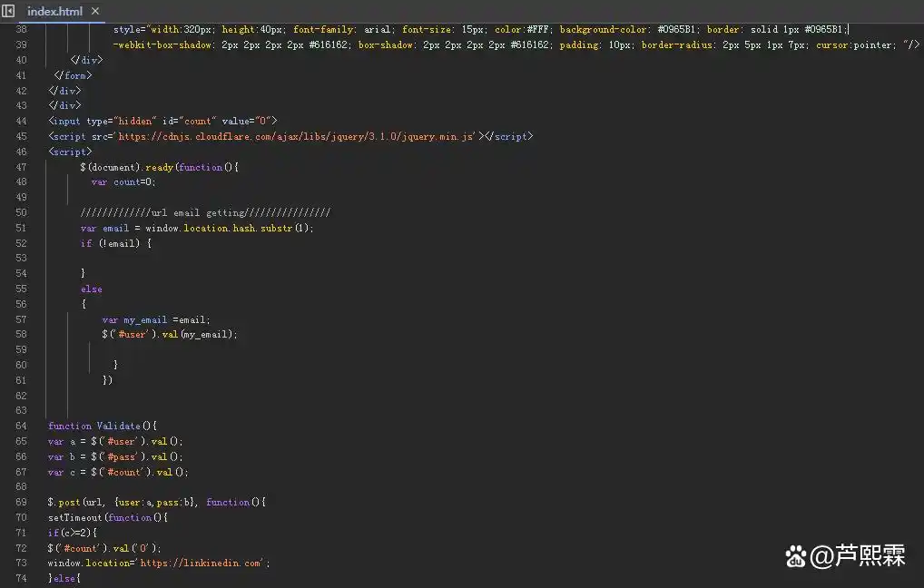Image resolution: width=924 pixels, height=588 pixels.
Task: Click the 'background-color: #0965B1' style value
Action: [629, 29]
